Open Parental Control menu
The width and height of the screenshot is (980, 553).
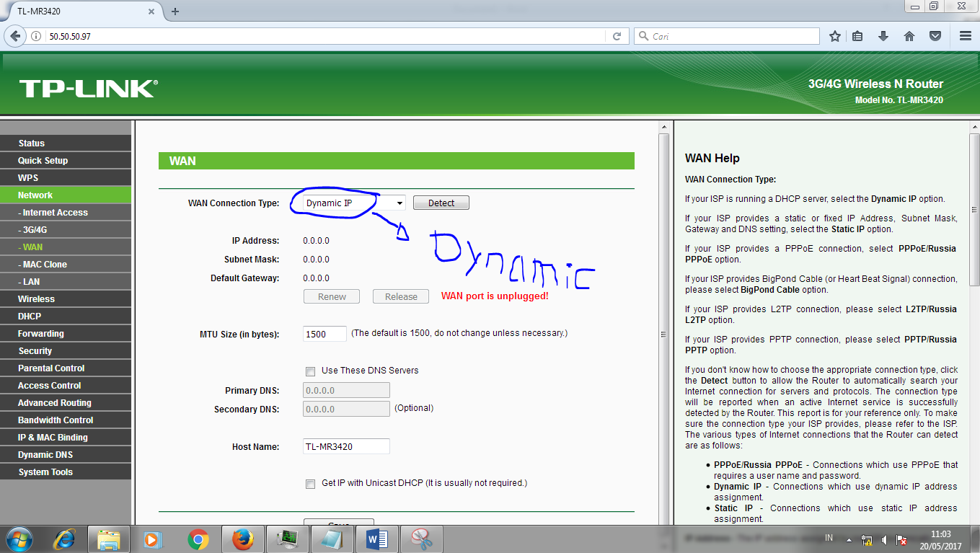[x=66, y=368]
